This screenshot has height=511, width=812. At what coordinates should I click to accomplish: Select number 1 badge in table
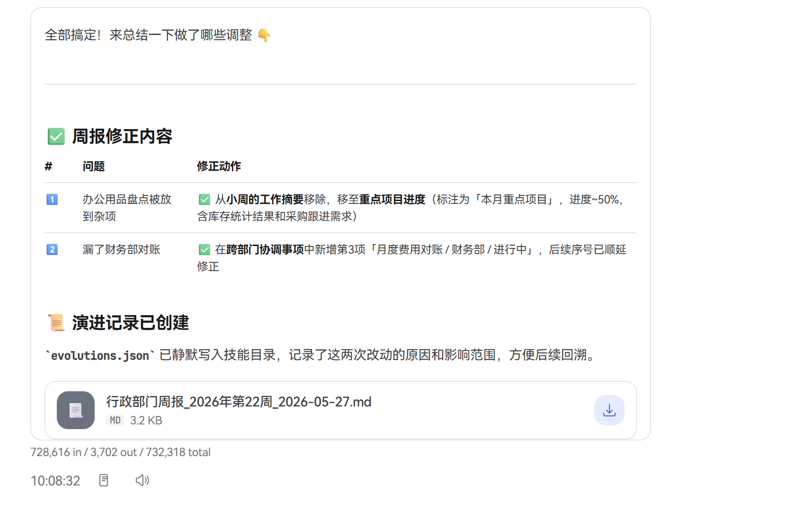tap(52, 199)
